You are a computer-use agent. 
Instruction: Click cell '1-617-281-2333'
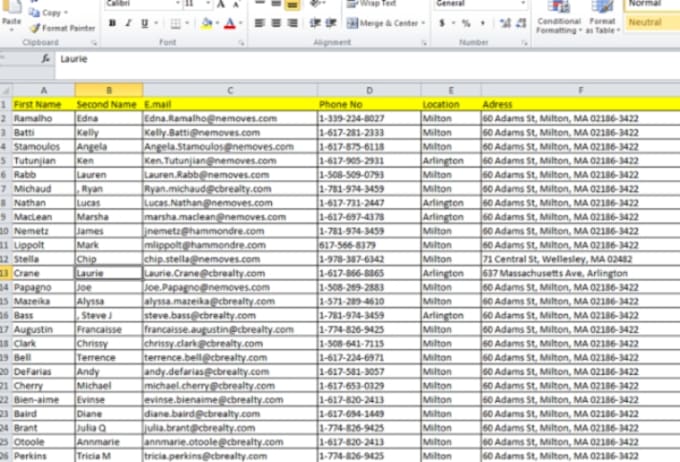pyautogui.click(x=369, y=133)
